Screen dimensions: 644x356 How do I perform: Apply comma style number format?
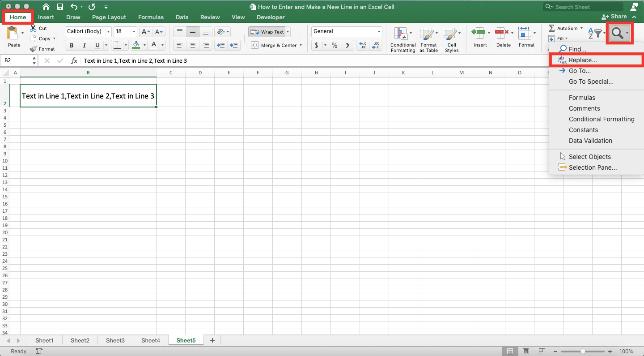[x=347, y=45]
